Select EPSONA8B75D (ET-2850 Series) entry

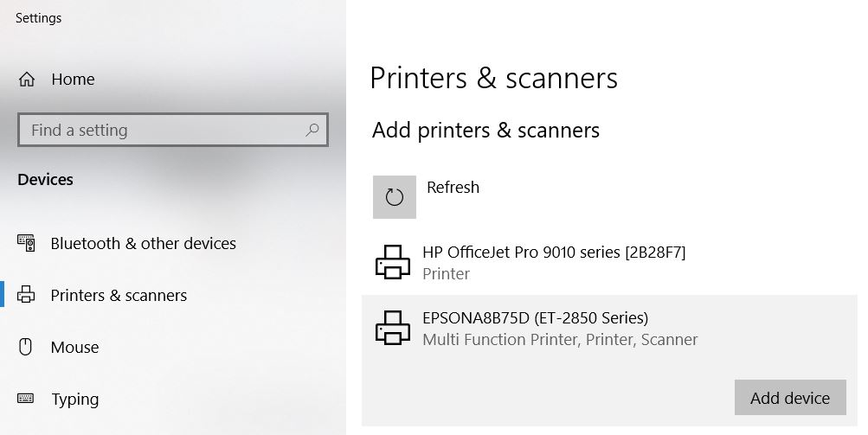[609, 361]
